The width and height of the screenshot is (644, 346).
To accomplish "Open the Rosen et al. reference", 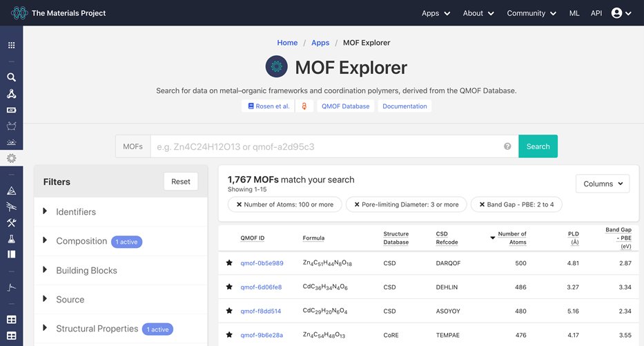I will pyautogui.click(x=269, y=106).
